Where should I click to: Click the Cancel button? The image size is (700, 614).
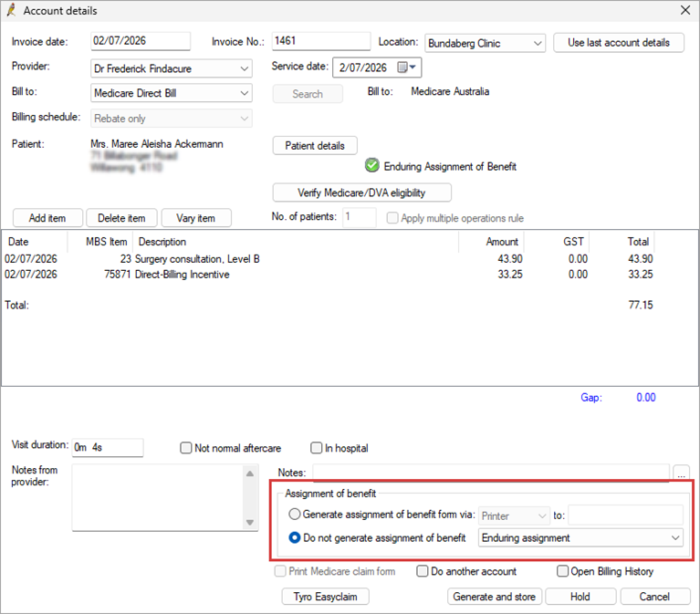(x=655, y=597)
